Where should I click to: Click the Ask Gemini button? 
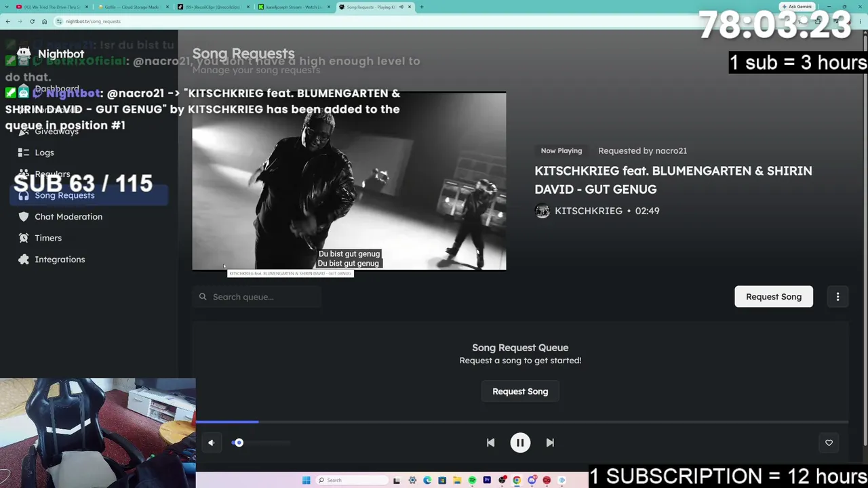tap(797, 7)
